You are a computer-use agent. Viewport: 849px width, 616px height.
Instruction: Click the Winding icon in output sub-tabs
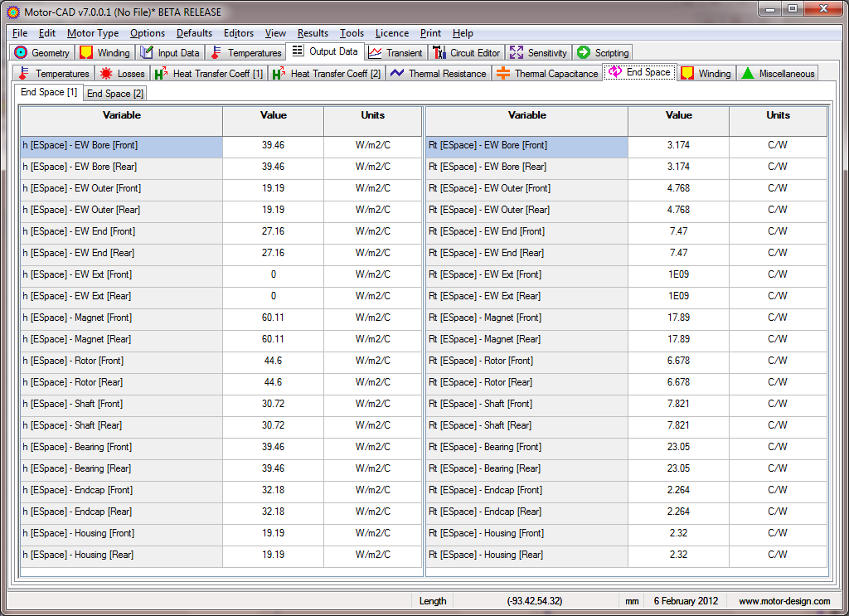point(687,73)
